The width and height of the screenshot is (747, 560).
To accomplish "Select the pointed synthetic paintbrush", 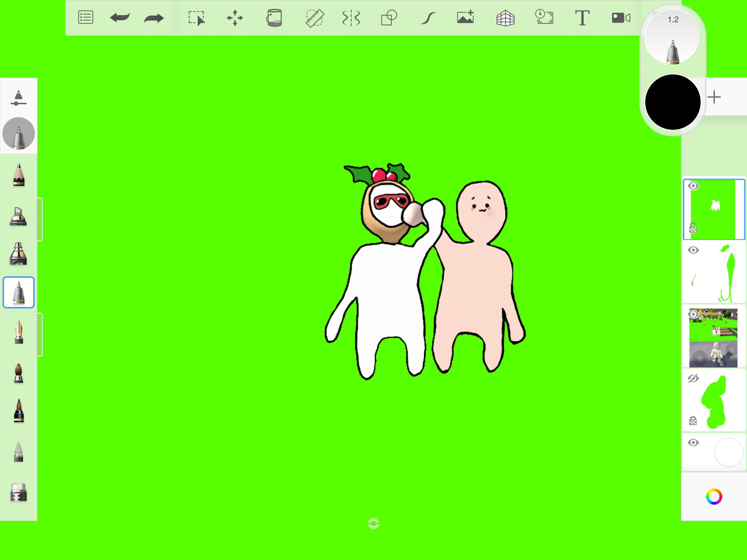I will tap(19, 411).
